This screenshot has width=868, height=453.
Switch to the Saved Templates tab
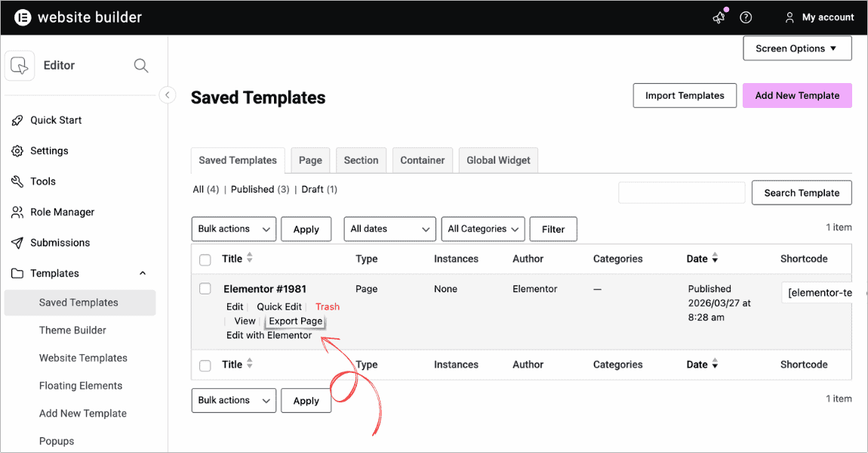[x=238, y=160]
